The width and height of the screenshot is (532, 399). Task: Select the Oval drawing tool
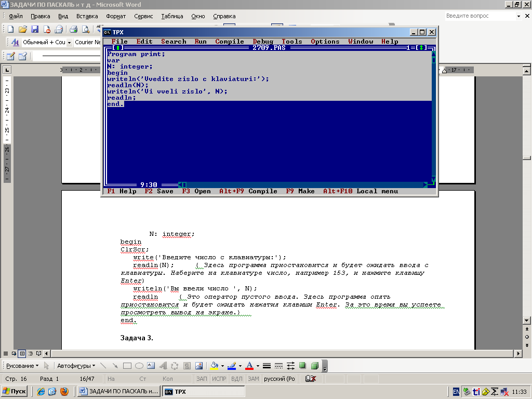[x=139, y=366]
